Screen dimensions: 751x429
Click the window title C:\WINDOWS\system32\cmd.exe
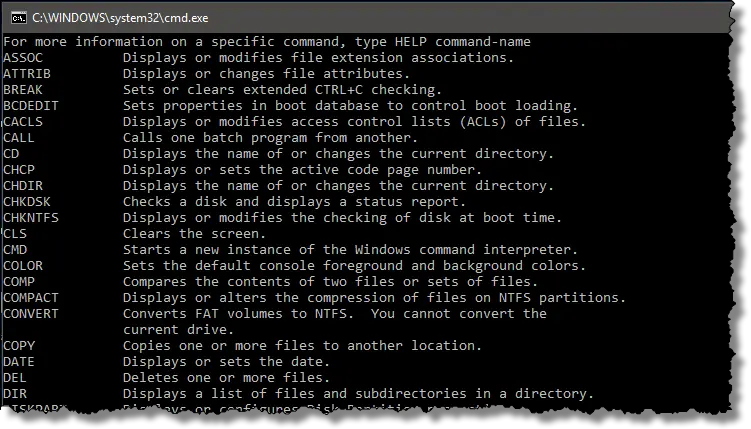(120, 18)
